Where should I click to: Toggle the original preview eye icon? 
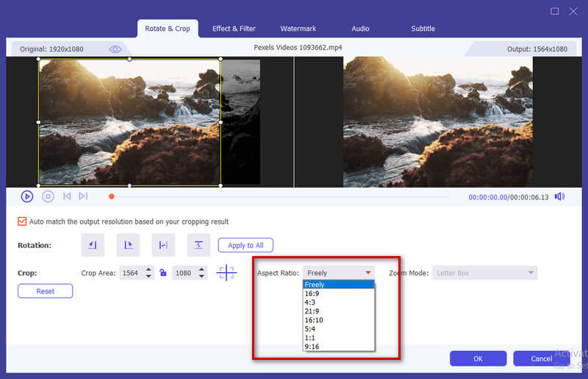tap(115, 49)
